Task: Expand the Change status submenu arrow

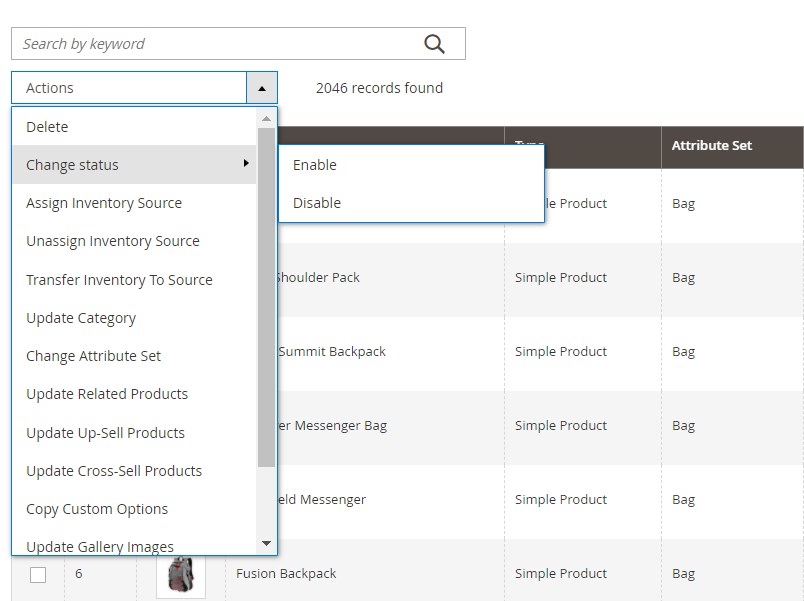Action: tap(246, 164)
